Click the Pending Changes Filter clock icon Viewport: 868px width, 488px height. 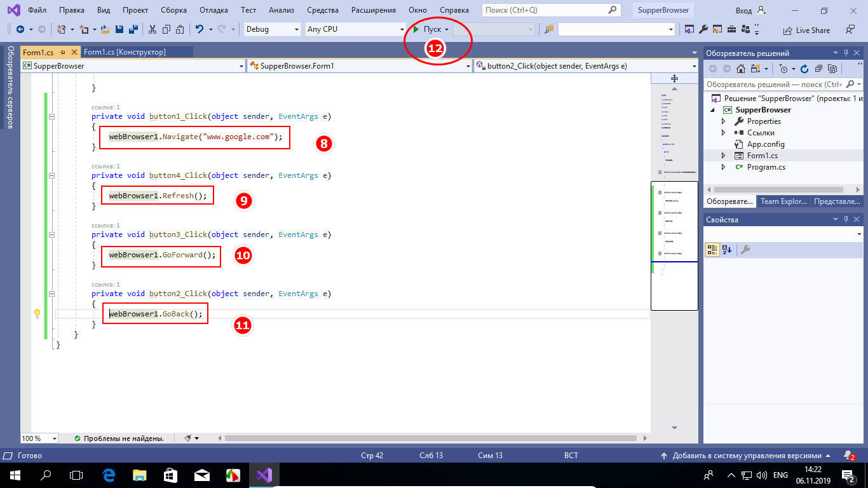783,69
